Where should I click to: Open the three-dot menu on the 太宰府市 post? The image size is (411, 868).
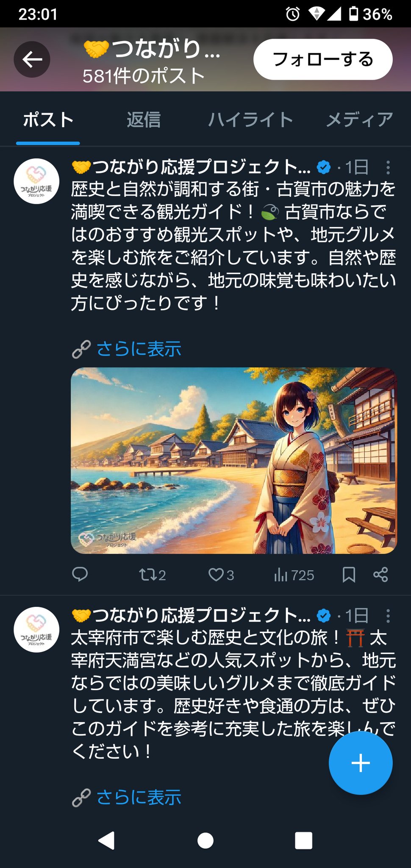388,615
